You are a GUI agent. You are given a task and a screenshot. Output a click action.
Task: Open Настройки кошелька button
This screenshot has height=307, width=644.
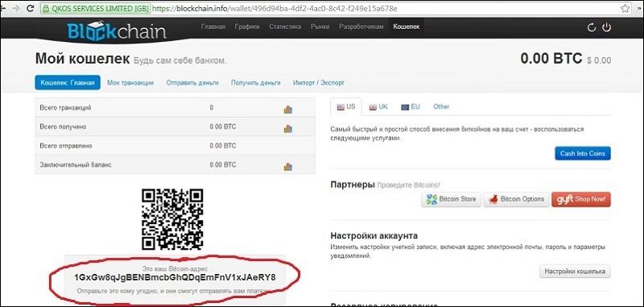tap(575, 272)
